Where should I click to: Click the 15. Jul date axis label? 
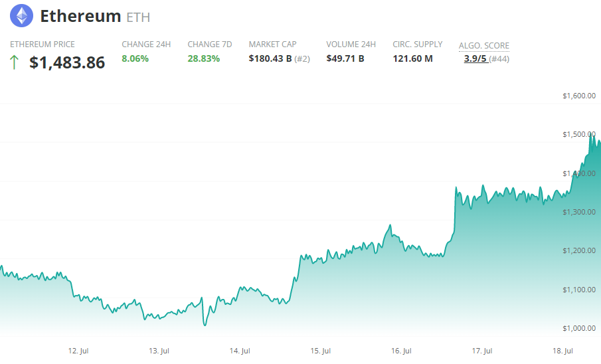[321, 351]
